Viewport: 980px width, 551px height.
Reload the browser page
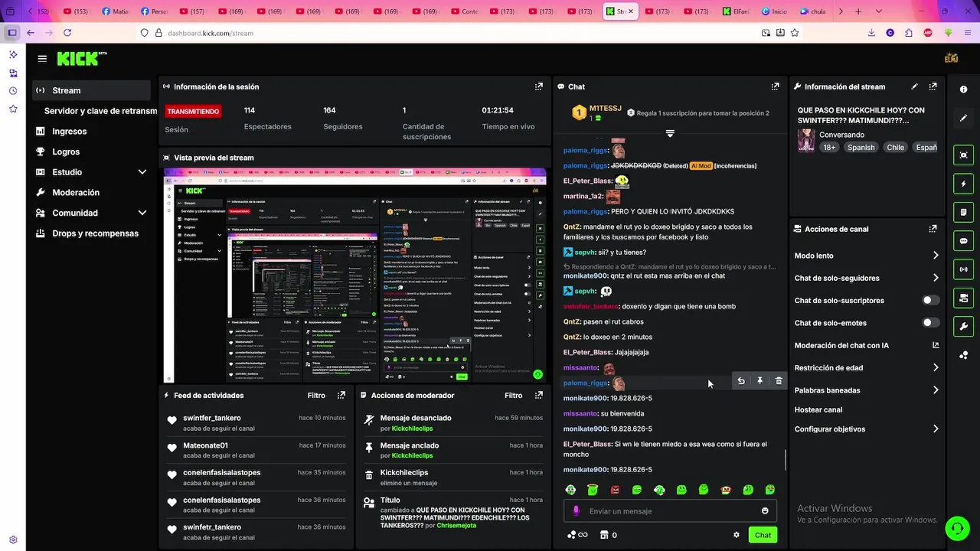(67, 33)
